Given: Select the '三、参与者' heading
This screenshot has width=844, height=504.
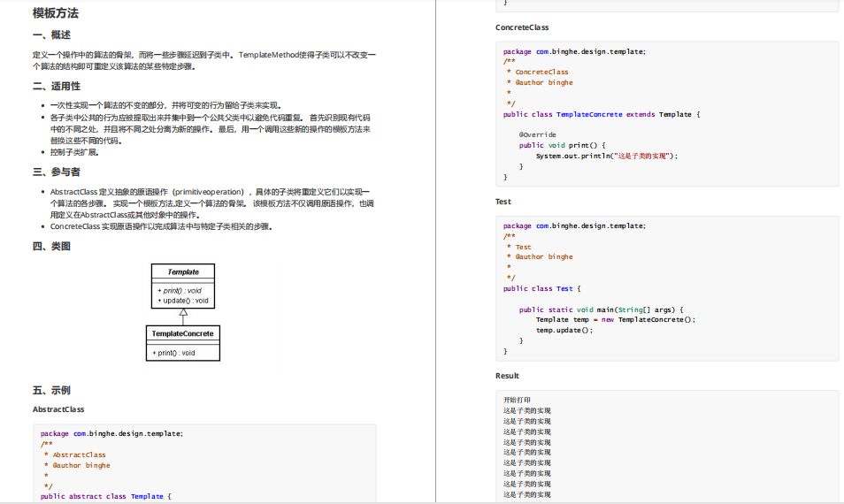Looking at the screenshot, I should (56, 172).
